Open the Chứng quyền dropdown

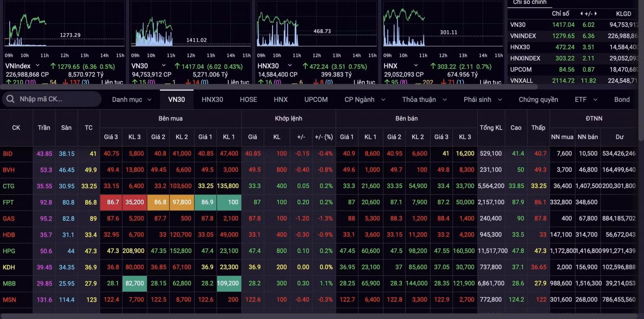538,99
